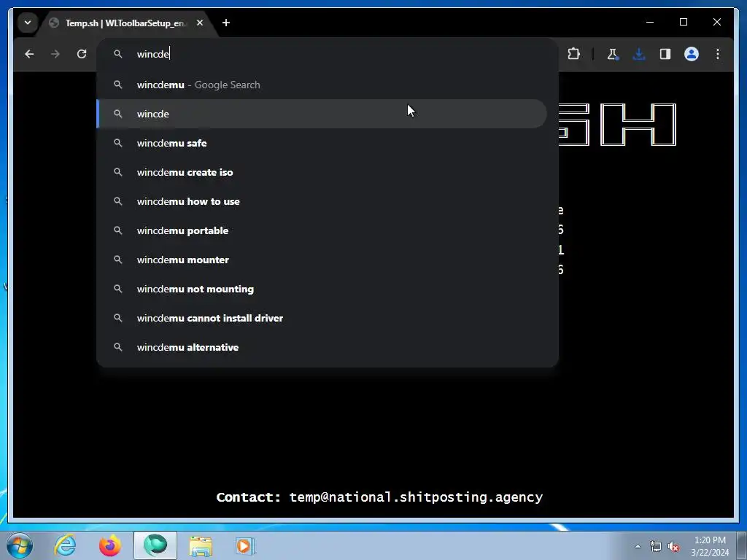Open a new tab with plus button

coord(226,23)
